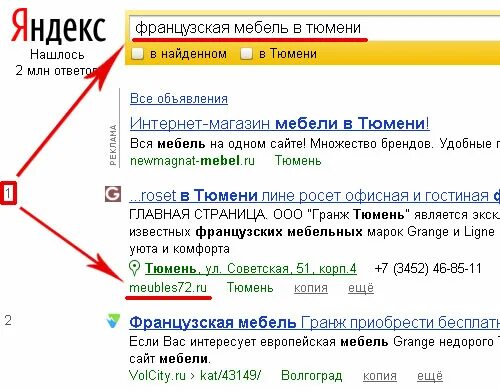The width and height of the screenshot is (500, 390).
Task: Click the '2 млн ответов' result count text
Action: (x=57, y=70)
